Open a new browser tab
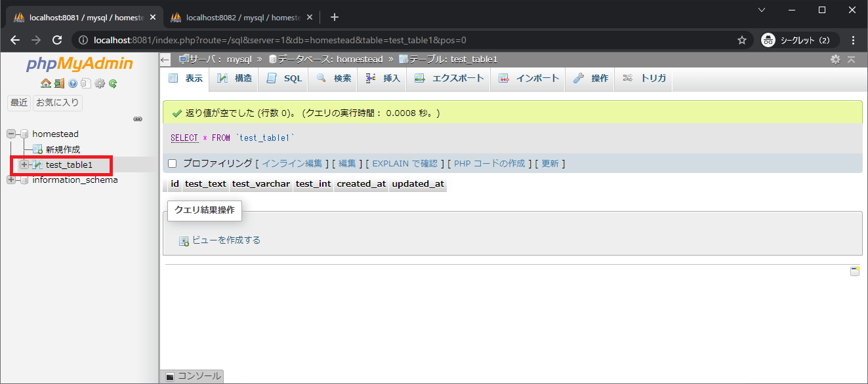The image size is (868, 384). pos(335,17)
